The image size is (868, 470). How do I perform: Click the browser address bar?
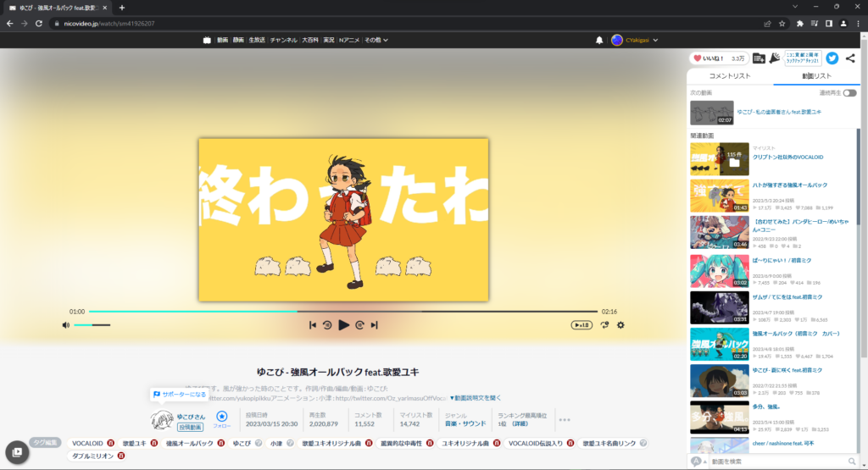click(404, 24)
